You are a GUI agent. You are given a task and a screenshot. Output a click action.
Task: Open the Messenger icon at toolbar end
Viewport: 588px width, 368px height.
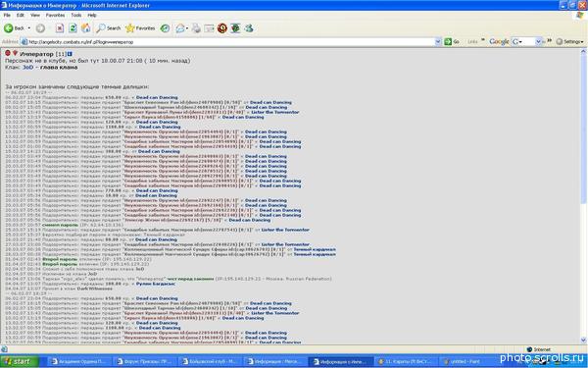[x=249, y=28]
